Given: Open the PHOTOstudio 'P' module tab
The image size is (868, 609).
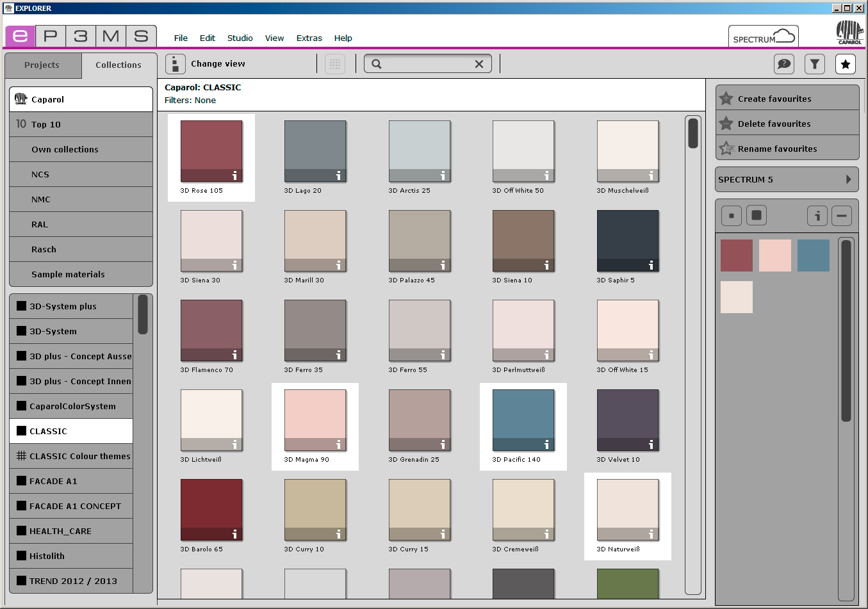Looking at the screenshot, I should point(51,36).
